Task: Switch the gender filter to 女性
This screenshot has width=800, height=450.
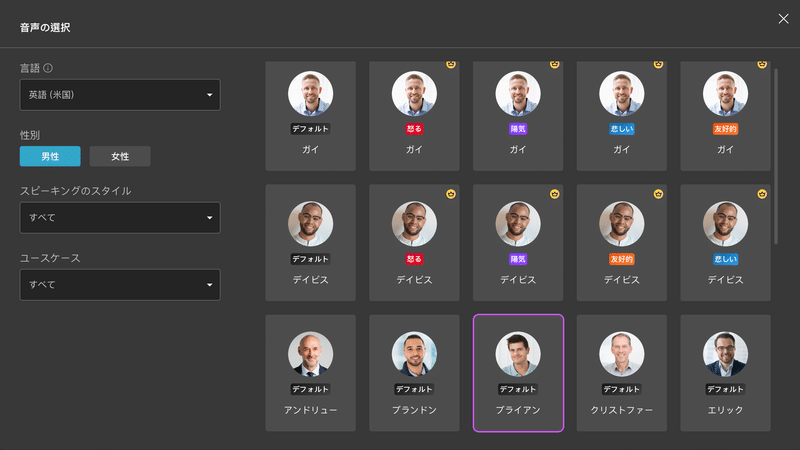Action: [120, 156]
